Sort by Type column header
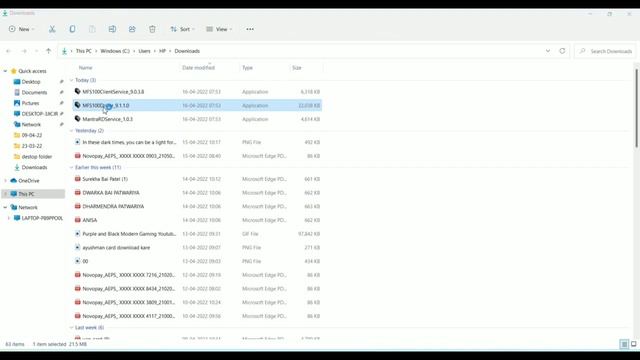The image size is (640, 360). point(247,68)
